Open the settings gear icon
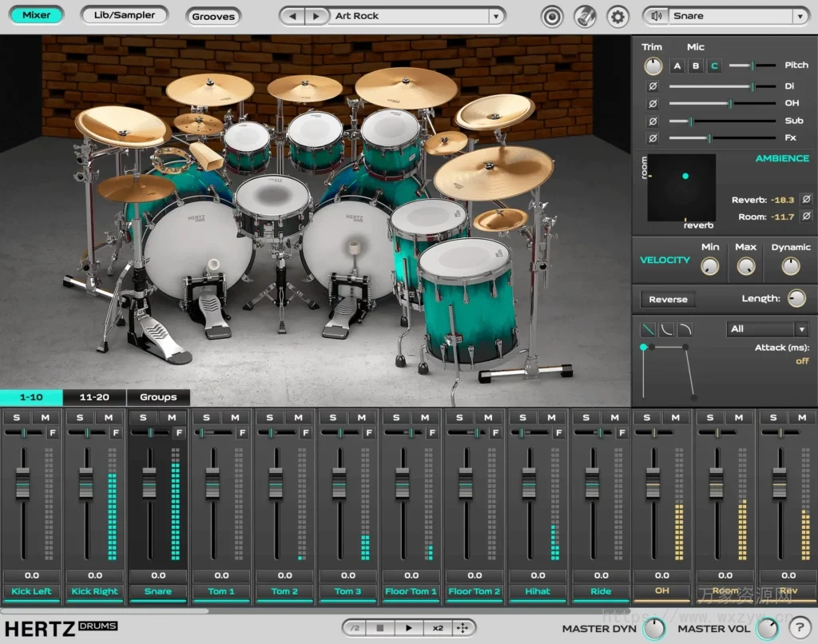This screenshot has height=644, width=818. [x=617, y=16]
